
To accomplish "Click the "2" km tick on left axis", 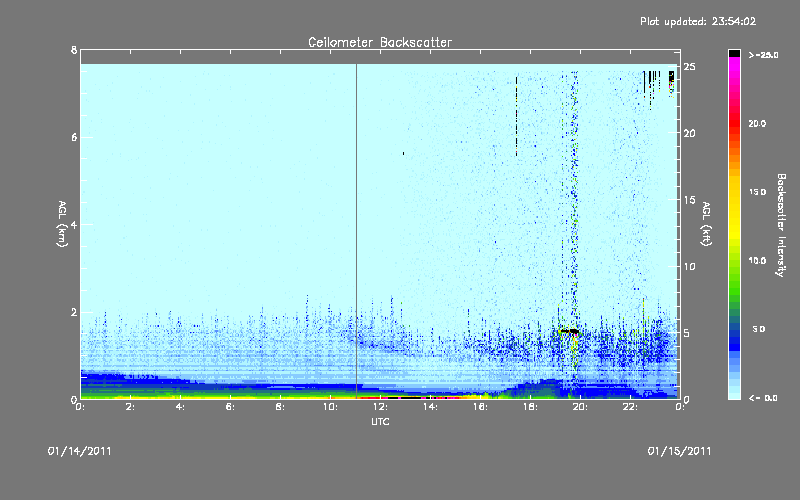I will [74, 312].
